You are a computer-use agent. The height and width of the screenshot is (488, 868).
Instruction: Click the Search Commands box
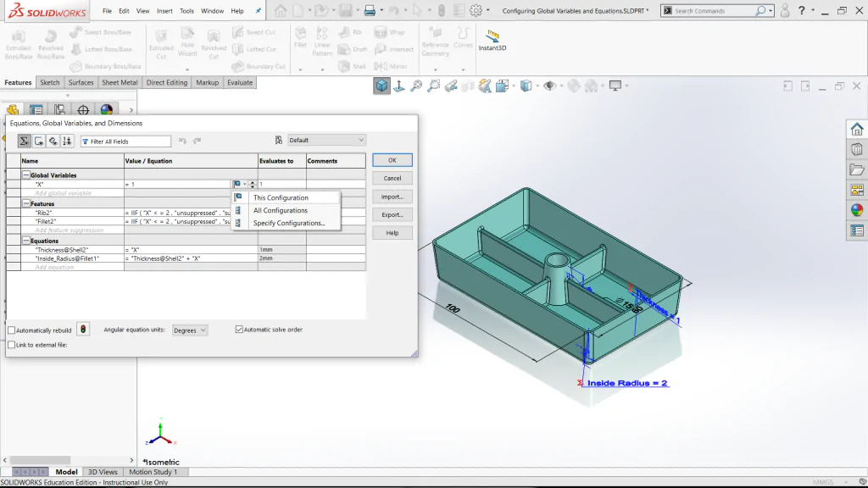[717, 10]
